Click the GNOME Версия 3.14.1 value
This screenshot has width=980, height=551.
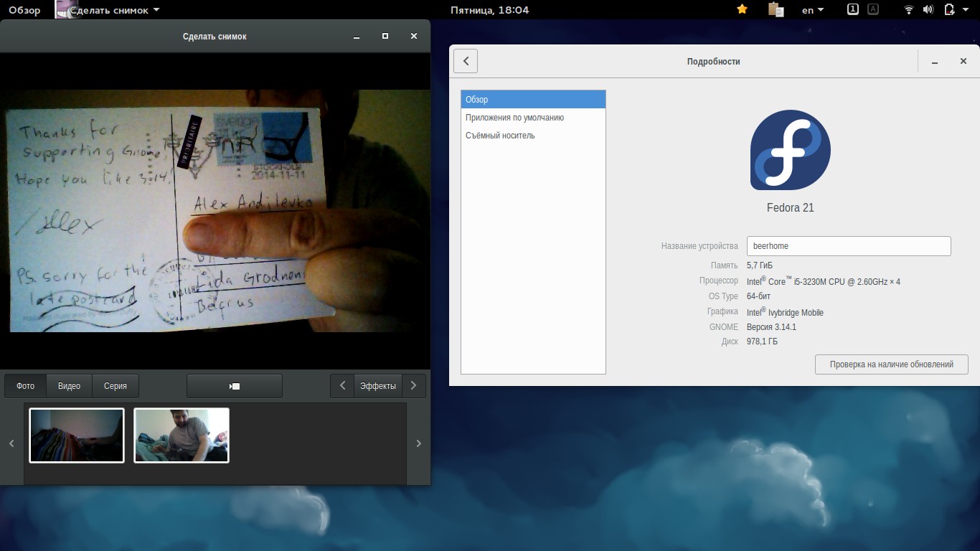[771, 327]
